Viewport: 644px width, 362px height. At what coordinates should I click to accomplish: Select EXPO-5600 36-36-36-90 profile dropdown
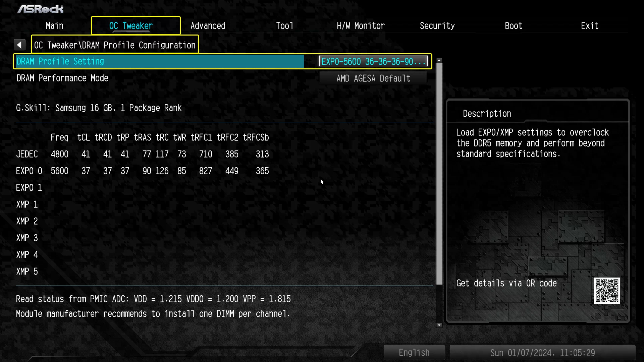pos(373,61)
